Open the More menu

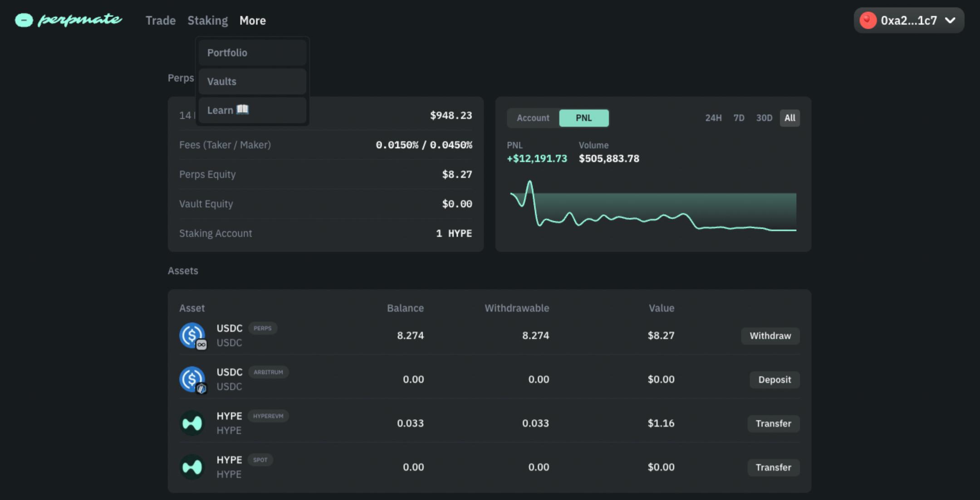(253, 20)
